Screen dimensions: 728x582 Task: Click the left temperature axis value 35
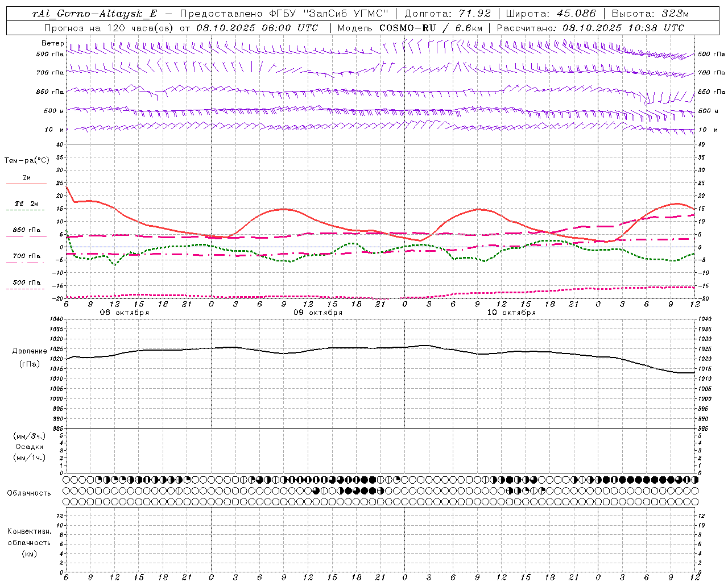[x=59, y=157]
